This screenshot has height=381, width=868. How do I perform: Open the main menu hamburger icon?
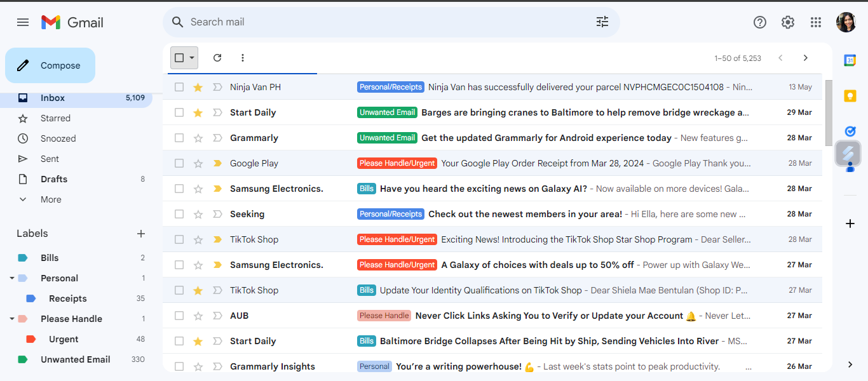[23, 22]
